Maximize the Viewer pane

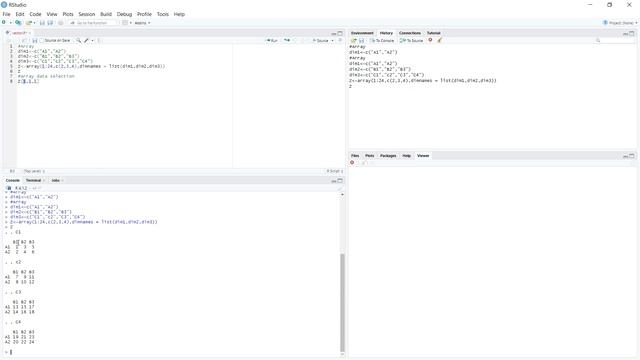pos(632,156)
